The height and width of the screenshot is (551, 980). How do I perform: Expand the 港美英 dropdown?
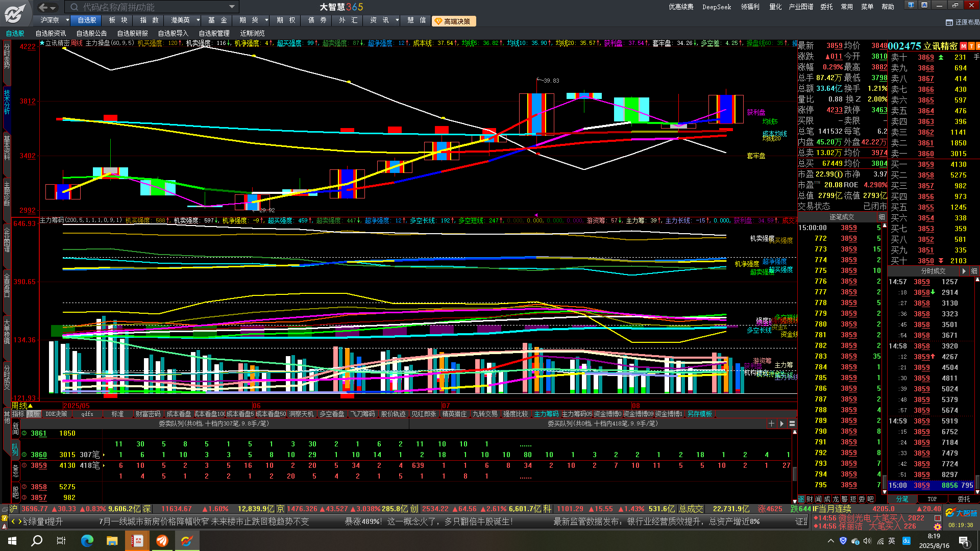[198, 20]
